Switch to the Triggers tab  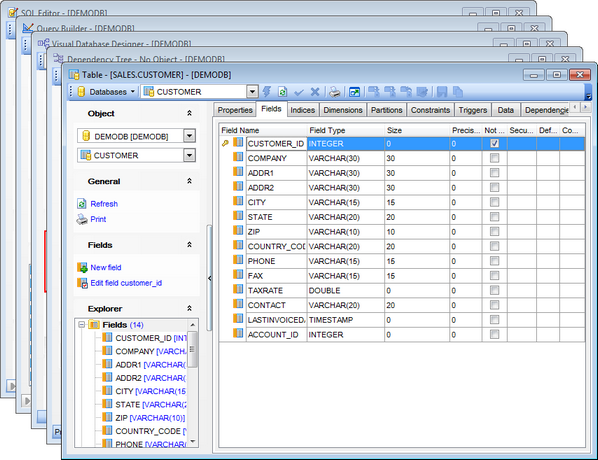[473, 110]
